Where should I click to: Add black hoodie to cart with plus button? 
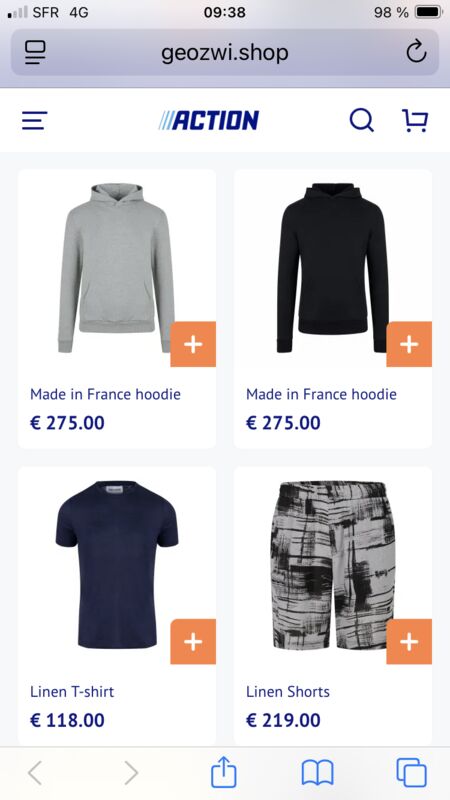pyautogui.click(x=409, y=344)
